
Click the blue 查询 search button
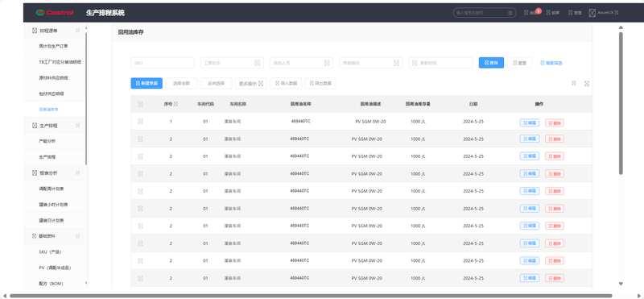tap(491, 63)
